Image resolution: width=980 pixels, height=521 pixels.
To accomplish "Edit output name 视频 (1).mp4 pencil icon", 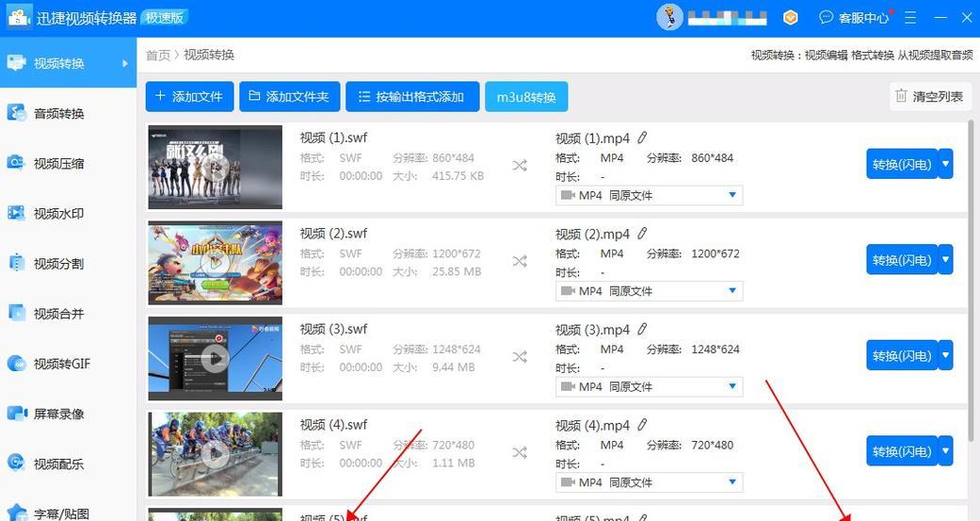I will (x=642, y=138).
